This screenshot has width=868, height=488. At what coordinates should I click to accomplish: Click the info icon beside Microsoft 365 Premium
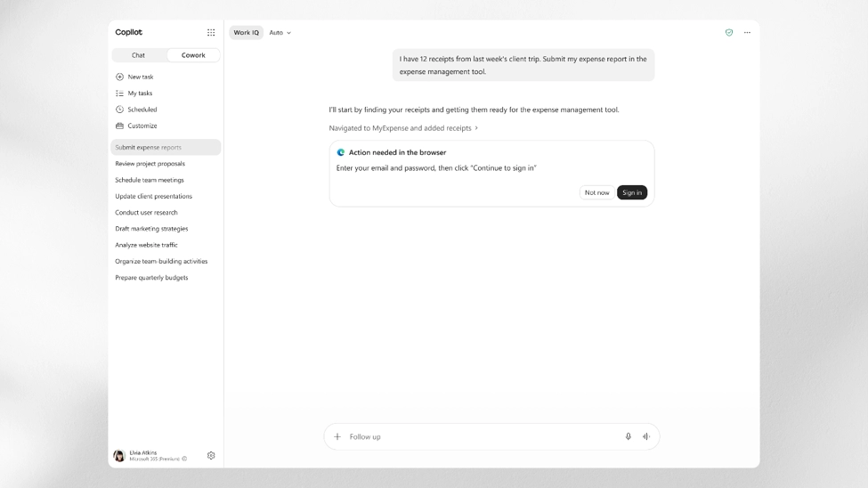coord(184,459)
